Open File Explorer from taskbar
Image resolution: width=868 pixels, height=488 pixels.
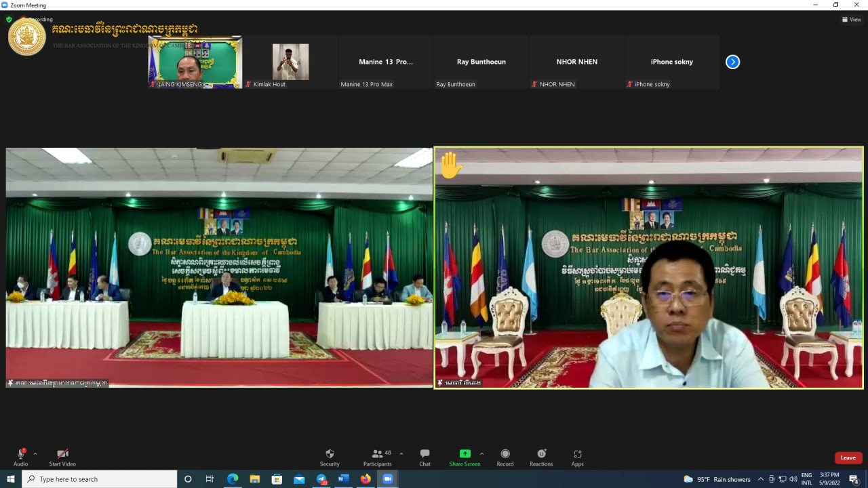254,479
